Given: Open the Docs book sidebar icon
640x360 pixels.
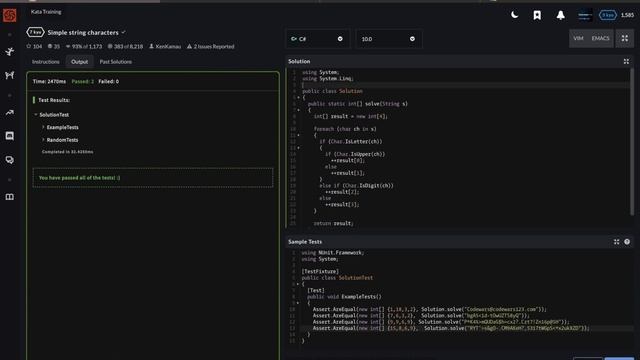Looking at the screenshot, I should (x=10, y=197).
